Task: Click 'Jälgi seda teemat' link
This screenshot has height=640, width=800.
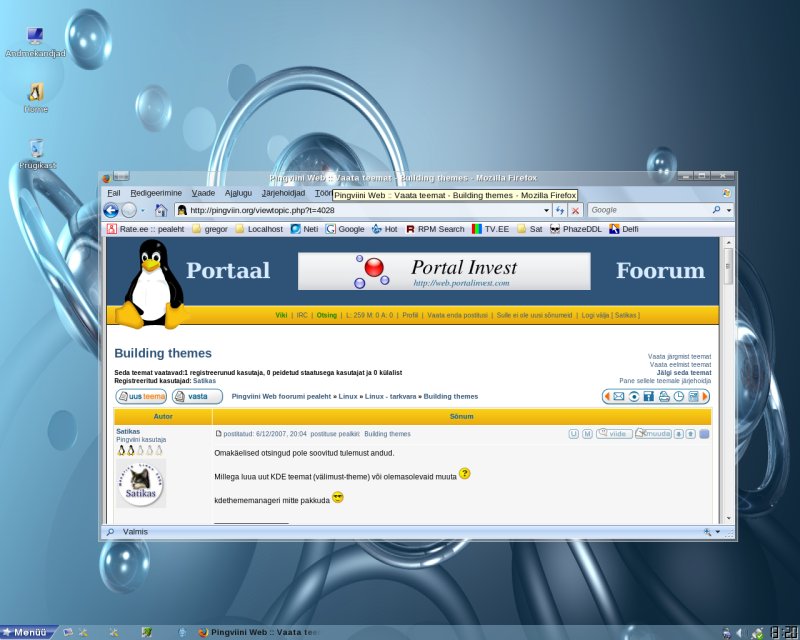Action: 684,373
